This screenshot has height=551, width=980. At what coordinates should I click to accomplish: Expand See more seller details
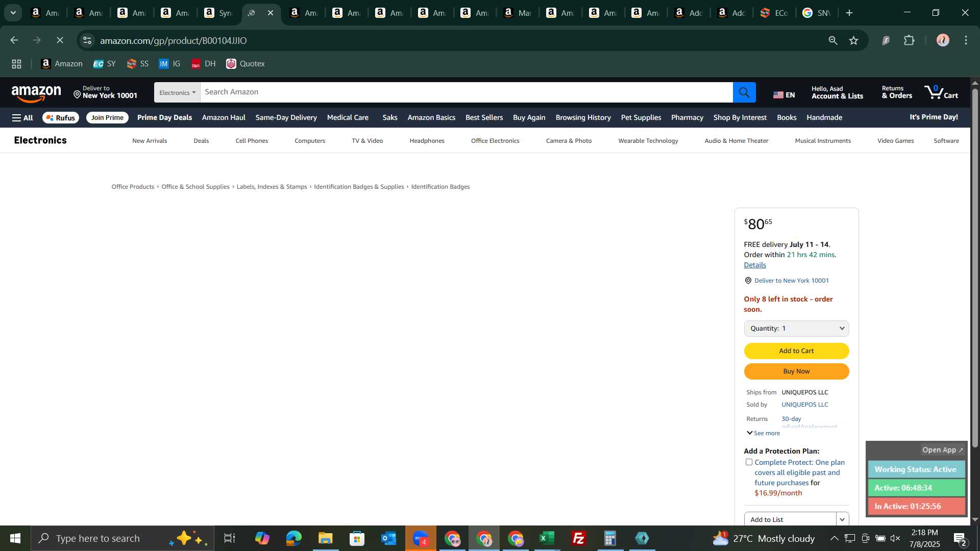pyautogui.click(x=764, y=433)
